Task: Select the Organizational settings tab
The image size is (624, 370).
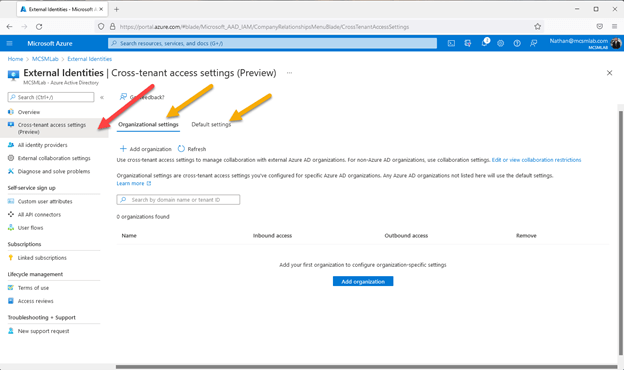Action: tap(148, 125)
